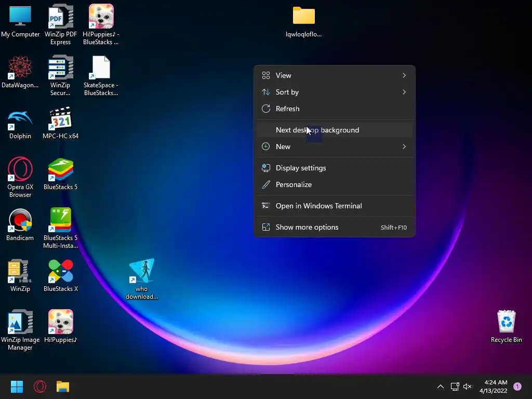Viewport: 532px width, 399px height.
Task: Expand the New submenu arrow
Action: 404,147
